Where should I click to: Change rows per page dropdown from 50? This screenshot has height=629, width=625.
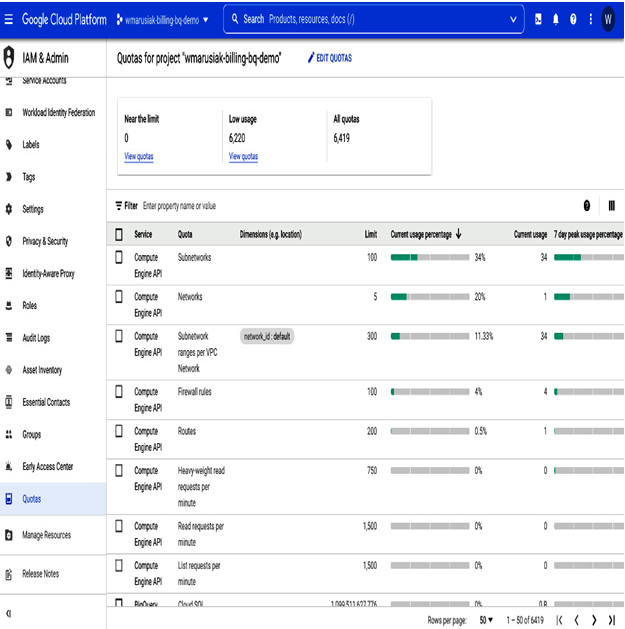[486, 620]
